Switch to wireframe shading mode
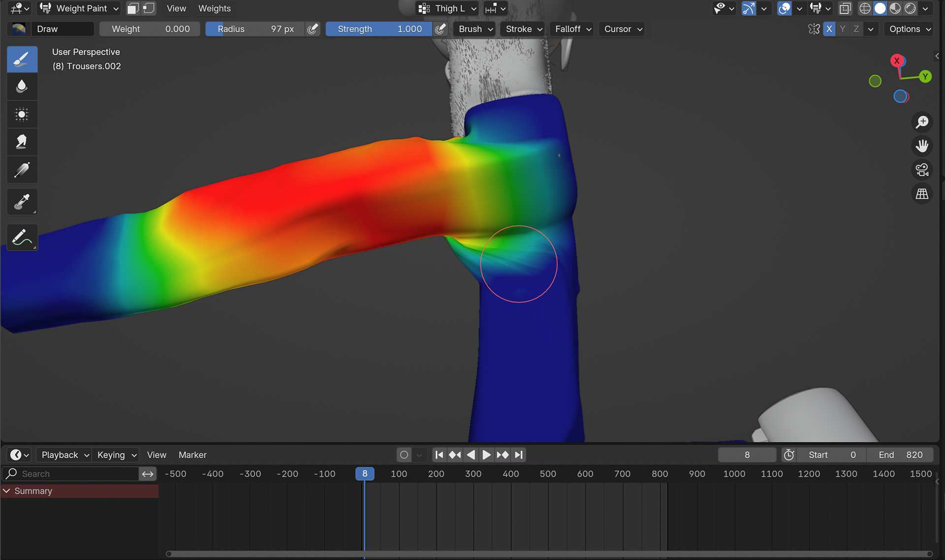This screenshot has width=945, height=560. tap(865, 8)
